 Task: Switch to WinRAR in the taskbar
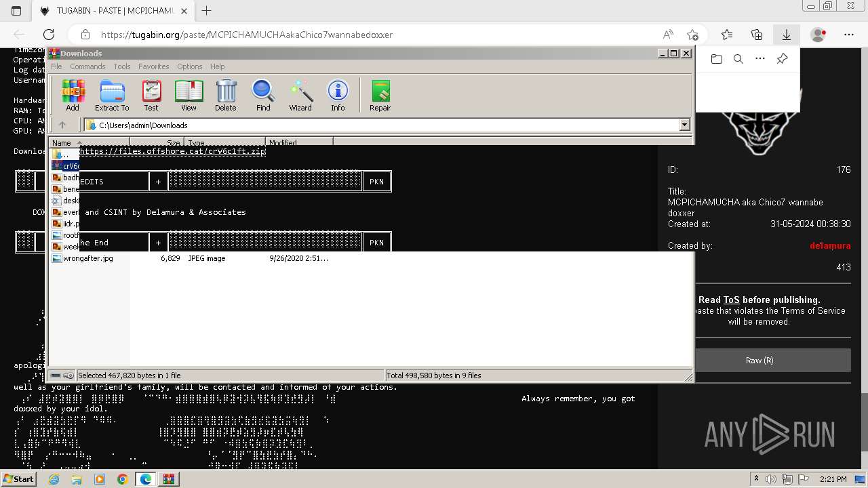168,479
